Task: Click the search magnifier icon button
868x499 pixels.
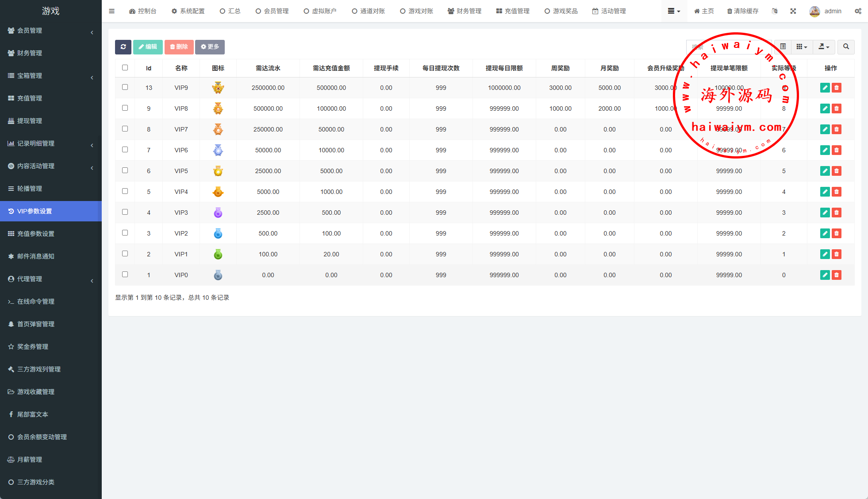Action: click(846, 47)
